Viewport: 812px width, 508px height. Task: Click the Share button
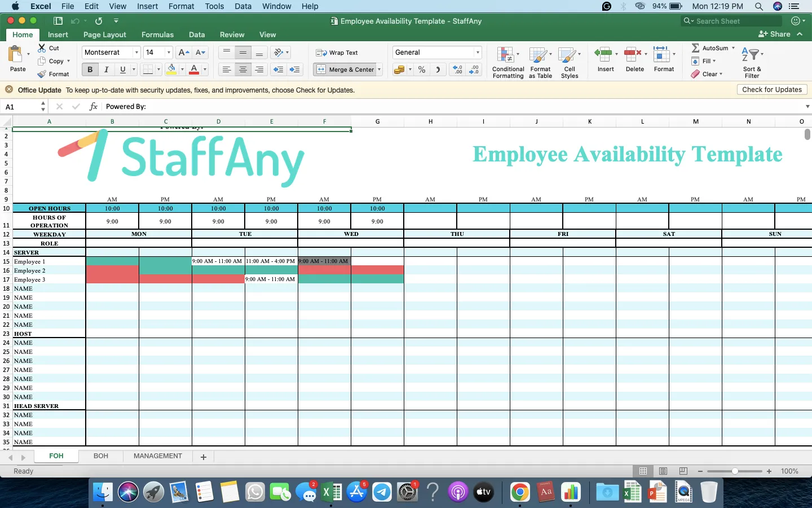tap(775, 34)
